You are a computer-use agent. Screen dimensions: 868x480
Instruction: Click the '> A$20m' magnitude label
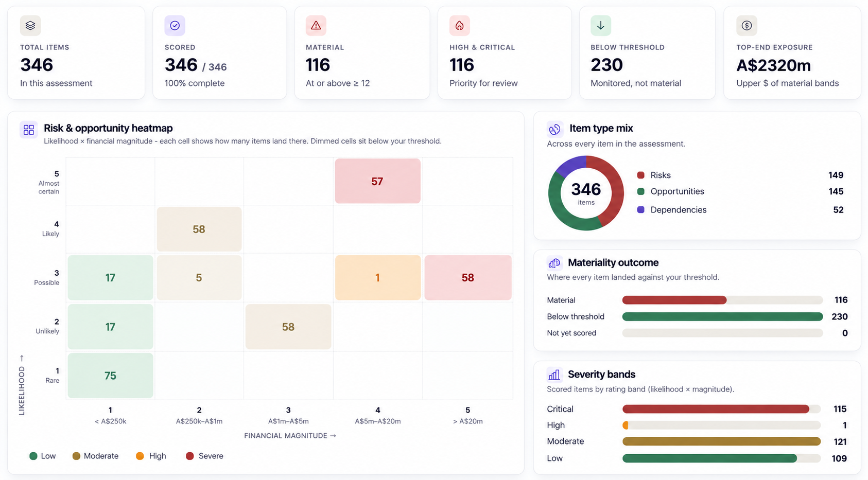coord(467,421)
